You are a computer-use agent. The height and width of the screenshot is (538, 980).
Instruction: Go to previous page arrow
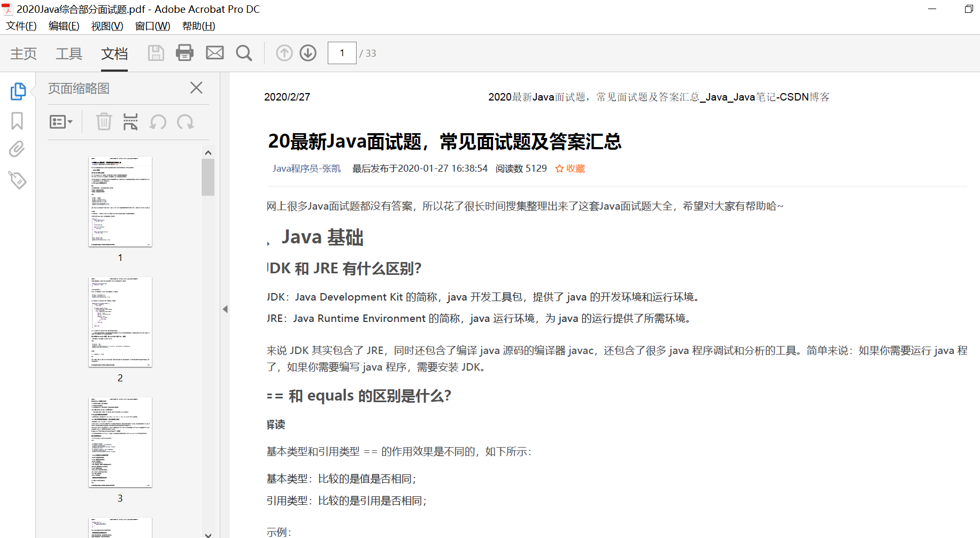[284, 53]
